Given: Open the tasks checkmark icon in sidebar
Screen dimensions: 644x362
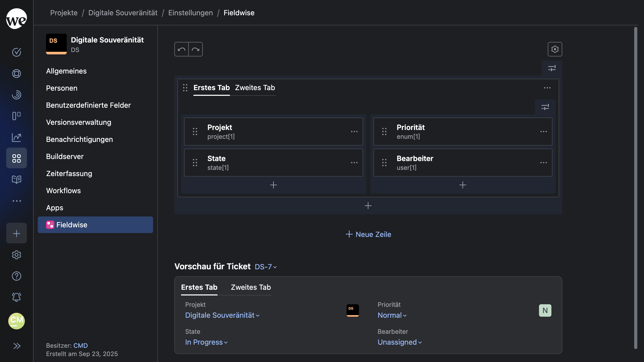Looking at the screenshot, I should [17, 52].
